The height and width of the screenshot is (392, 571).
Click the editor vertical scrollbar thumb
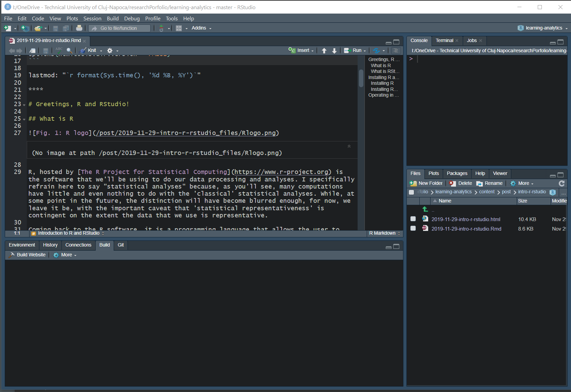click(x=361, y=78)
